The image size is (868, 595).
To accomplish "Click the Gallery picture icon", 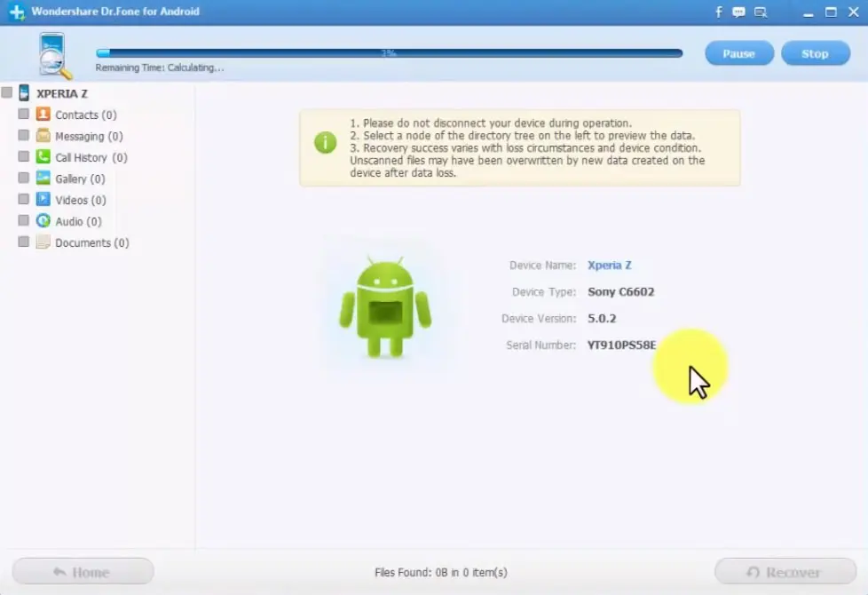I will (43, 178).
